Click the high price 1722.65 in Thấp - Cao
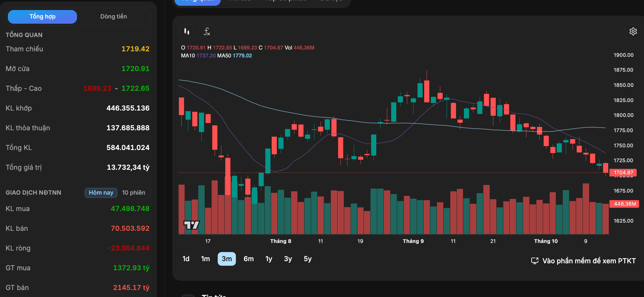This screenshot has width=644, height=297. [136, 88]
